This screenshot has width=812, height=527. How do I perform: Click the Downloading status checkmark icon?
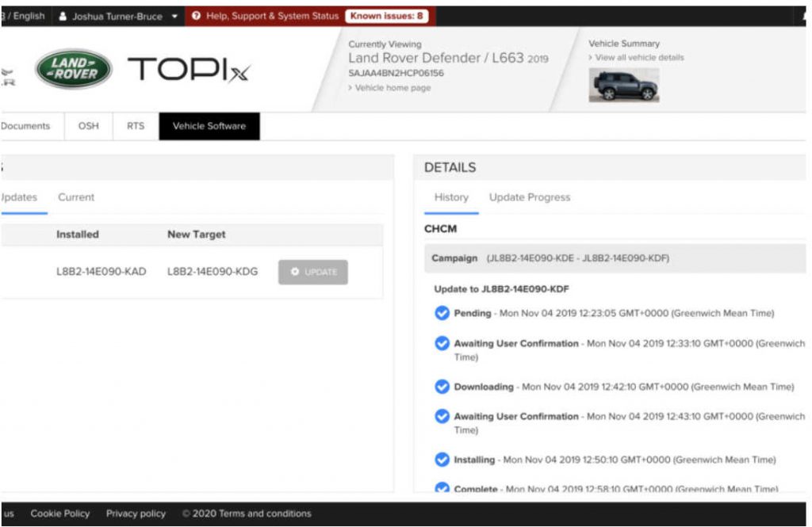coord(442,387)
